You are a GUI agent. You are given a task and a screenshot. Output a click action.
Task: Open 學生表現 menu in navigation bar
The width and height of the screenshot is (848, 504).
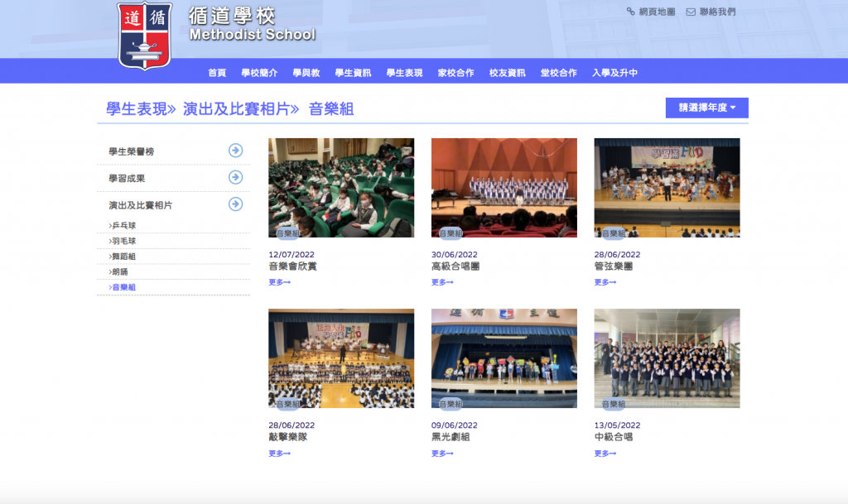click(404, 73)
